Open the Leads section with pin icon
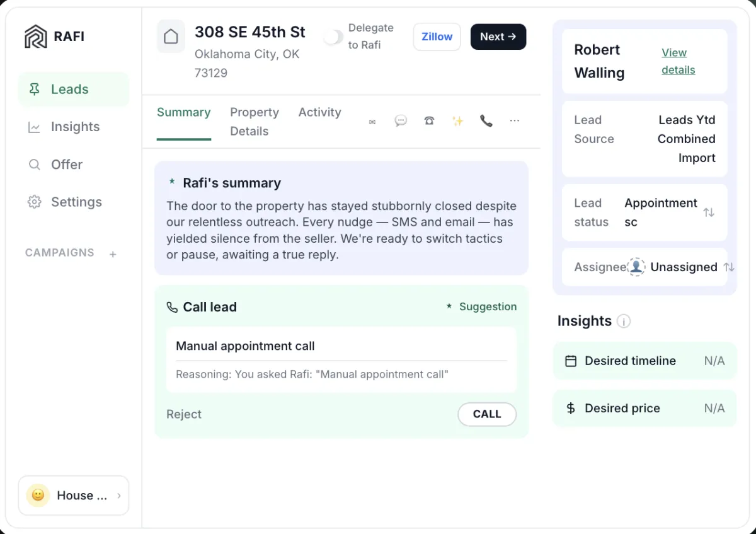Screen dimensions: 756x534 tap(73, 90)
